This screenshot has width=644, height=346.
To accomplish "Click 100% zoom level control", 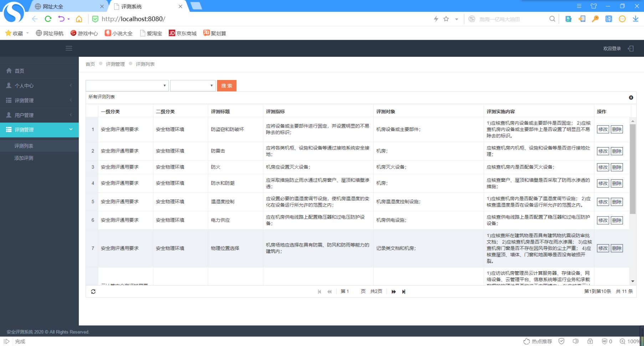I will click(630, 341).
